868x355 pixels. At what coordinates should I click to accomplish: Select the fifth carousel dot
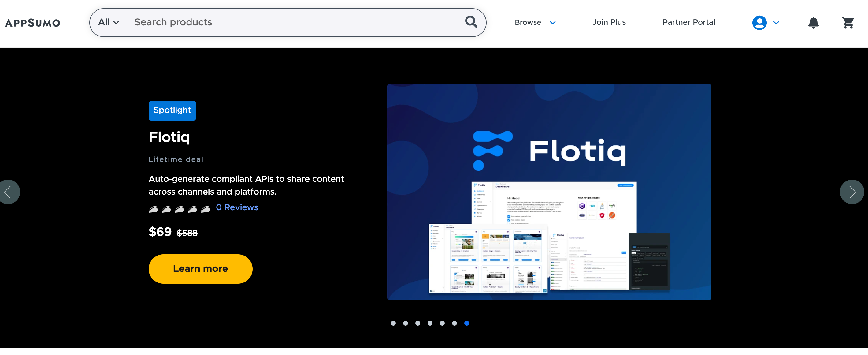pos(442,323)
